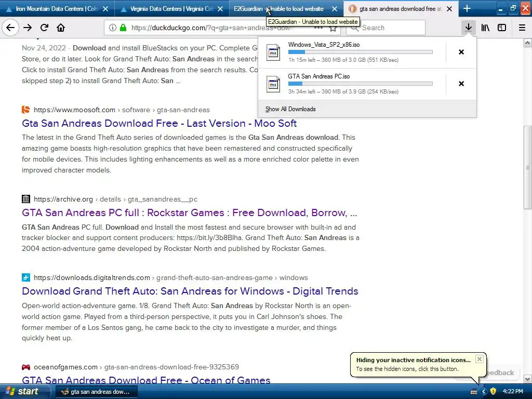The height and width of the screenshot is (399, 532).
Task: Click oceanofgames.com URL breadcrumb
Action: pyautogui.click(x=136, y=367)
